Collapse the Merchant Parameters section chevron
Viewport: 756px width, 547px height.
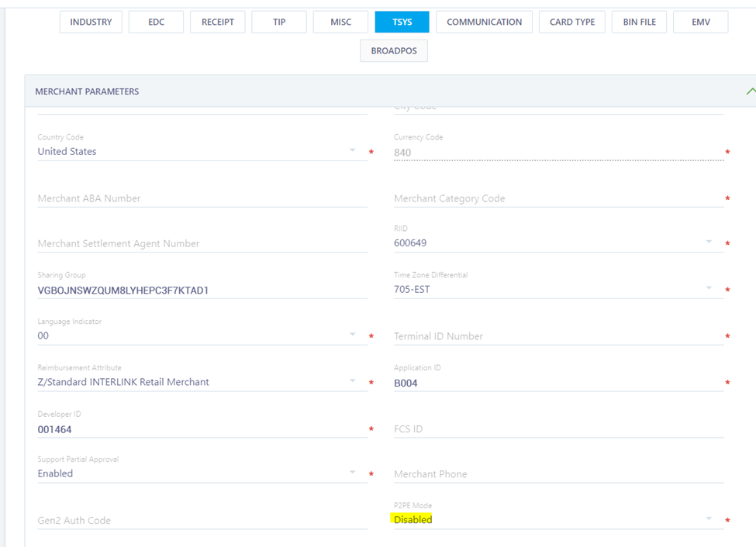click(751, 91)
